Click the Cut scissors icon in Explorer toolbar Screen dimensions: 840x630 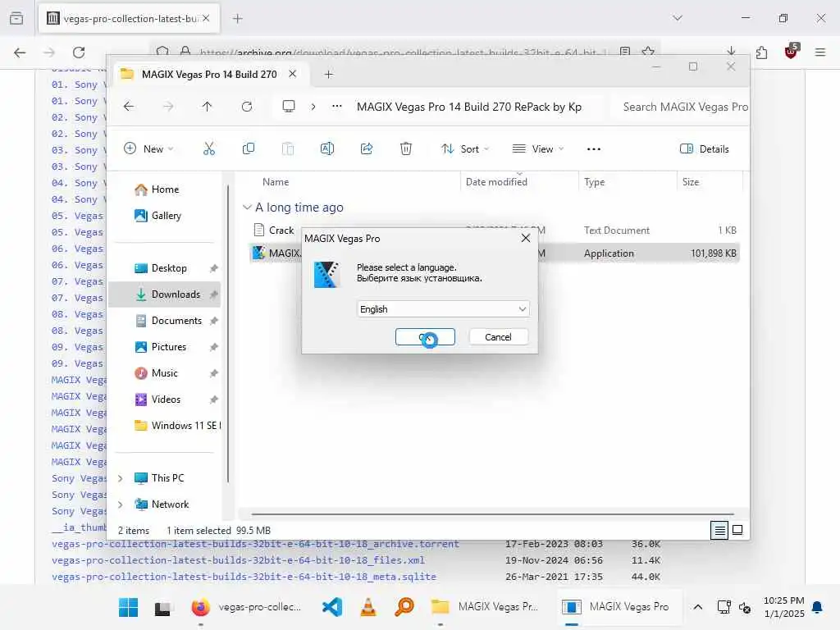click(x=209, y=149)
